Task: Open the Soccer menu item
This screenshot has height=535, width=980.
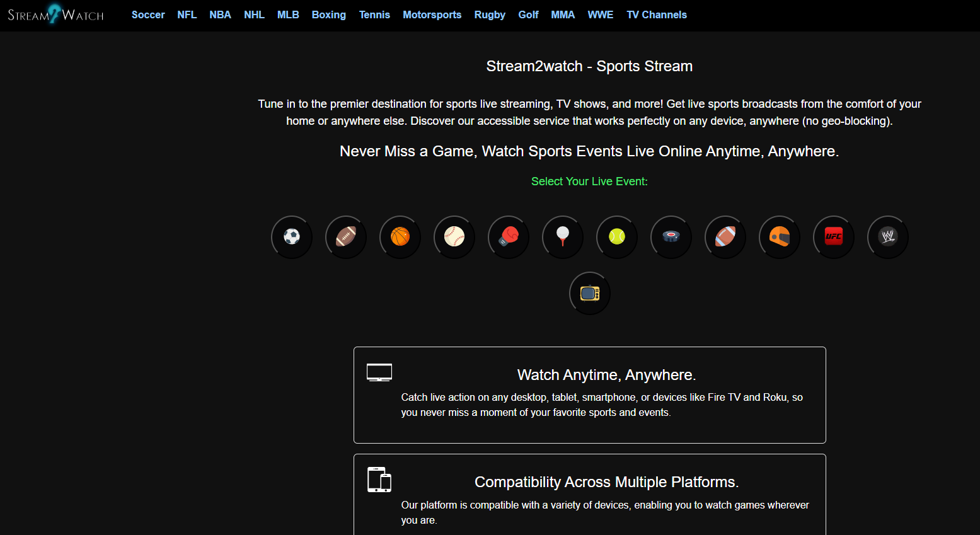Action: coord(148,14)
